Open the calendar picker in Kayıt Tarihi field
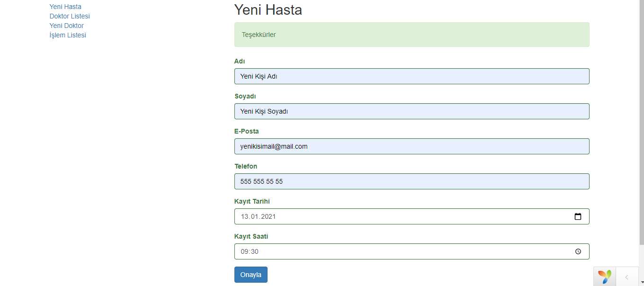The height and width of the screenshot is (286, 644). (x=578, y=216)
